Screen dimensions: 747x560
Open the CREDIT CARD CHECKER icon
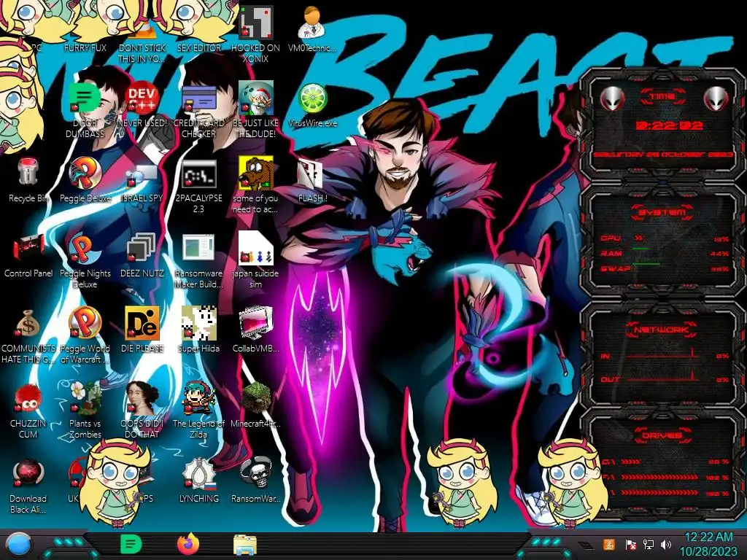(199, 98)
